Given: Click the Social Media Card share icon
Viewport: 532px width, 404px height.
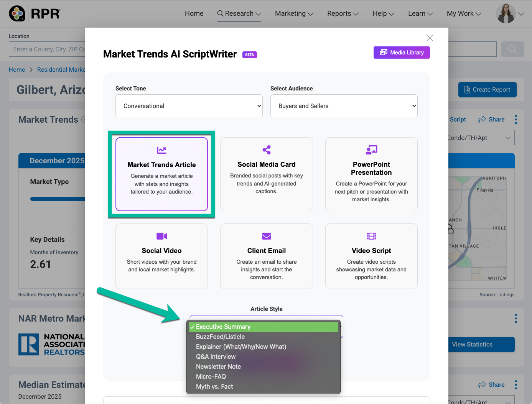Looking at the screenshot, I should [266, 149].
